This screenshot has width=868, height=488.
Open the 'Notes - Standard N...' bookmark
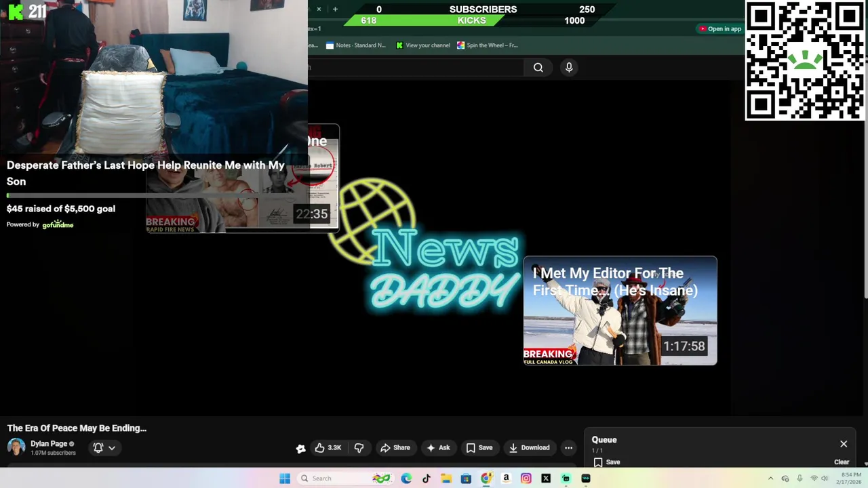click(356, 45)
